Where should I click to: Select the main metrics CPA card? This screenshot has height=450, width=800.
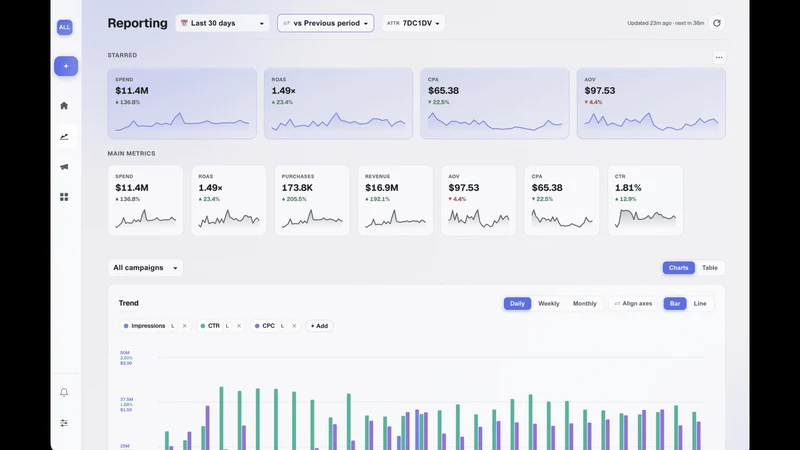click(562, 200)
